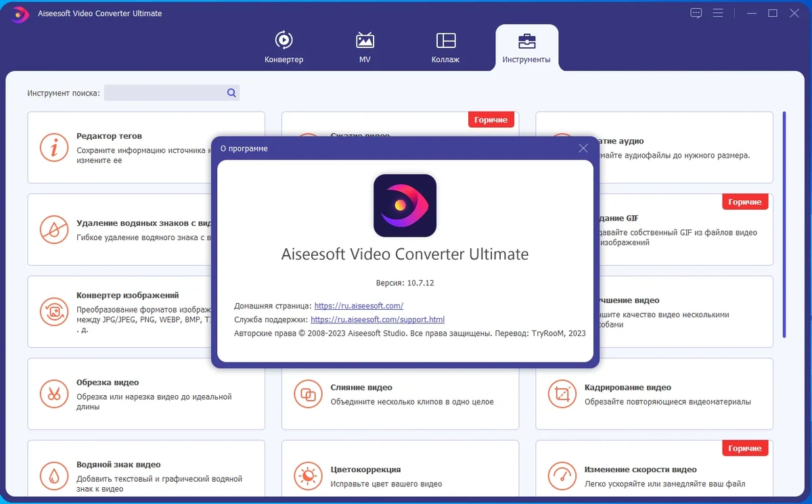The width and height of the screenshot is (812, 504).
Task: Click the Инструмент поиска label
Action: [x=64, y=93]
